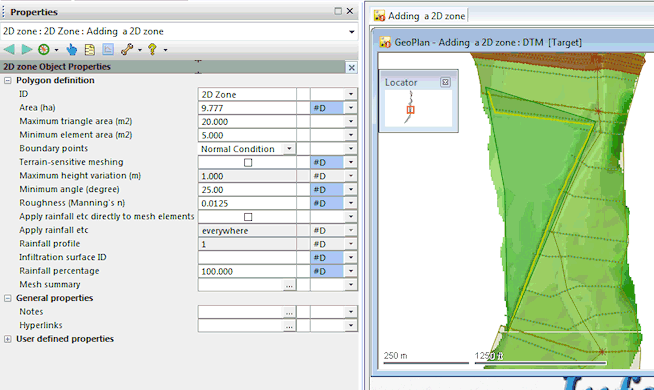Open the flag dropdown in the Infiltration surface ID row
654x390 pixels.
click(351, 258)
